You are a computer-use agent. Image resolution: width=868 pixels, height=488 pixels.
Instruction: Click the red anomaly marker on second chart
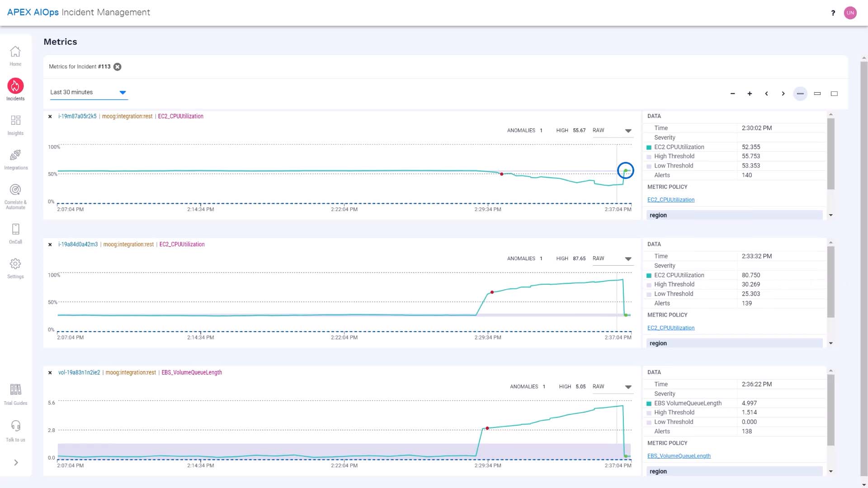[x=492, y=292]
